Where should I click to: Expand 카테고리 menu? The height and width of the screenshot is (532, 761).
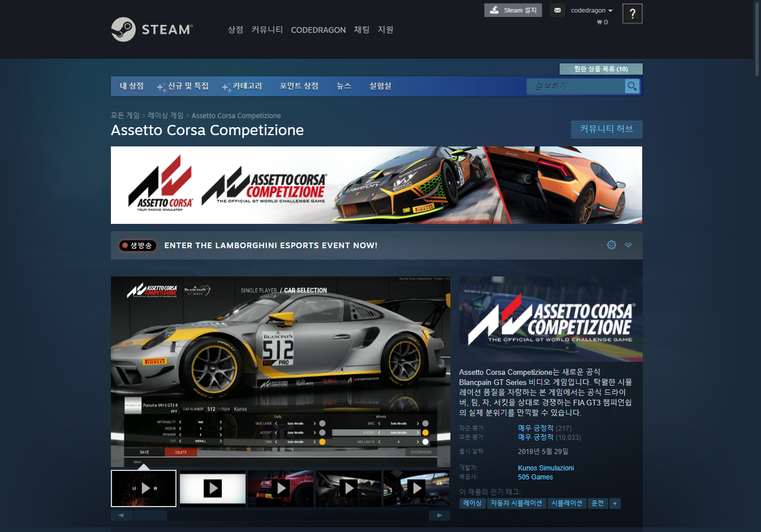pyautogui.click(x=243, y=86)
